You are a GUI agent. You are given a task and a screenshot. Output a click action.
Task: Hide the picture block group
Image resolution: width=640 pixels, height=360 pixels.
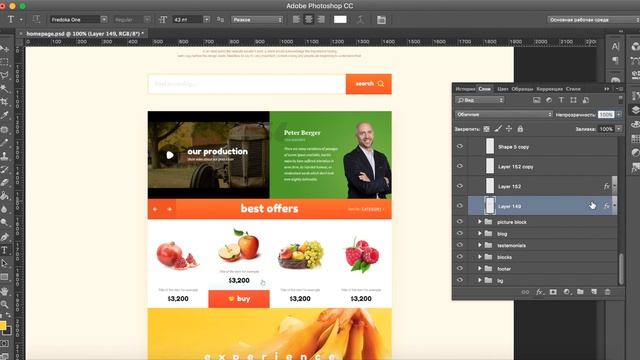point(460,222)
